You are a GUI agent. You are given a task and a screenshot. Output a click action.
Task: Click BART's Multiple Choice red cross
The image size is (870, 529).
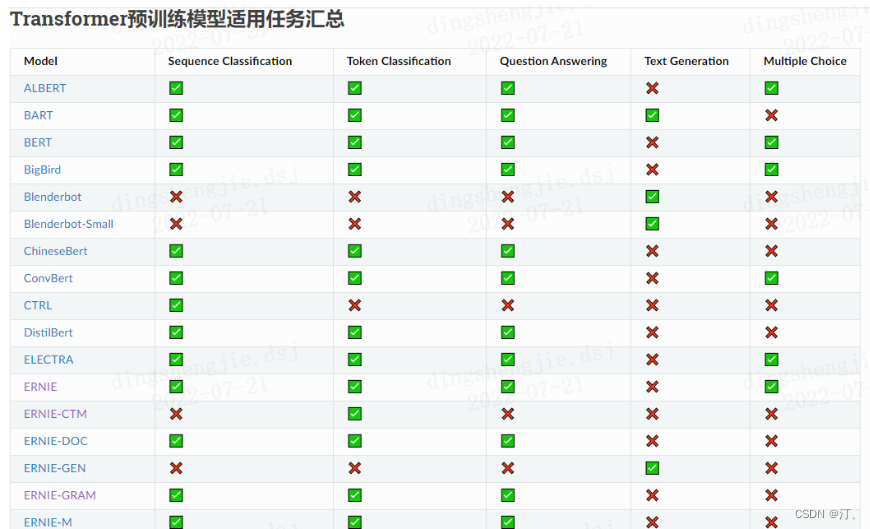pos(771,115)
